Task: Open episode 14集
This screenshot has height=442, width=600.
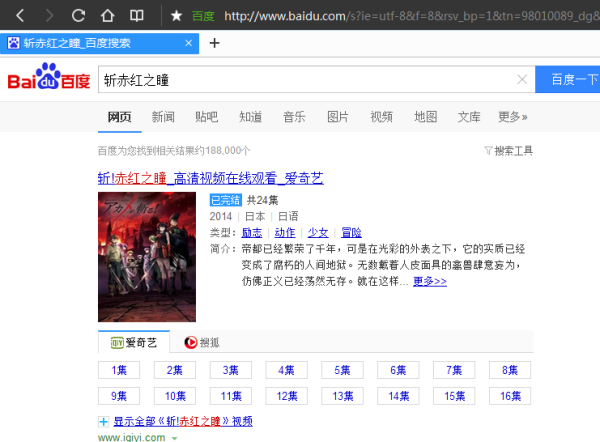Action: 398,396
